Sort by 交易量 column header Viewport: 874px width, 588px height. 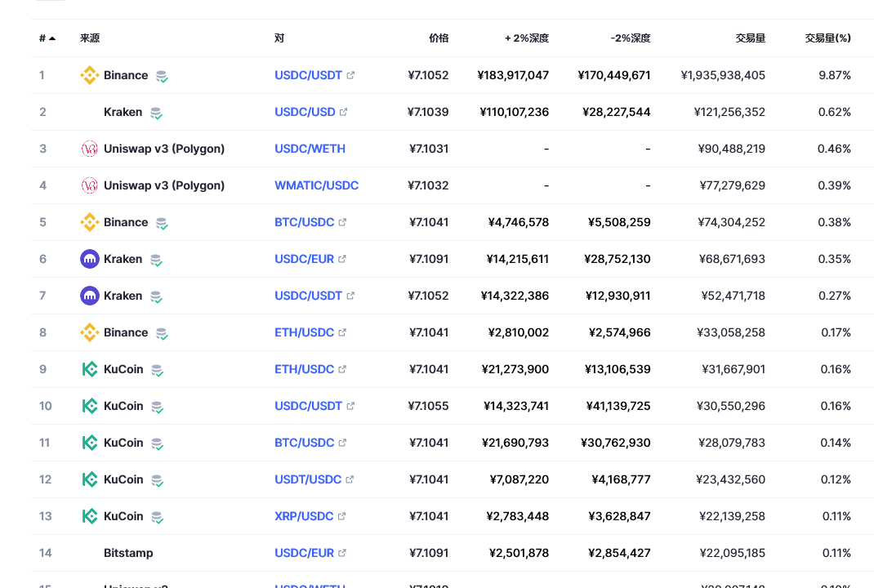tap(751, 38)
